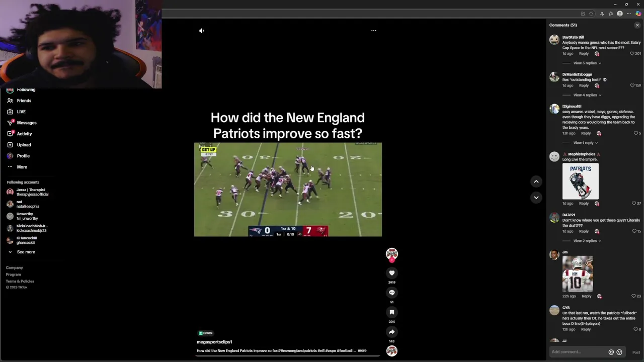Screen dimensions: 644x362
Task: Expand 'See more' following accounts
Action: [x=21, y=252]
